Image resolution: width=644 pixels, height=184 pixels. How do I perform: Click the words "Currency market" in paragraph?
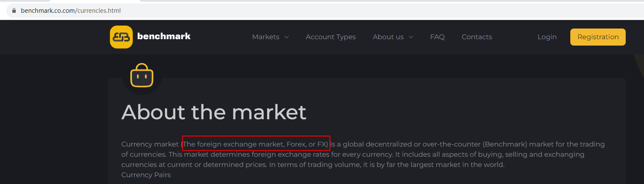pyautogui.click(x=150, y=144)
